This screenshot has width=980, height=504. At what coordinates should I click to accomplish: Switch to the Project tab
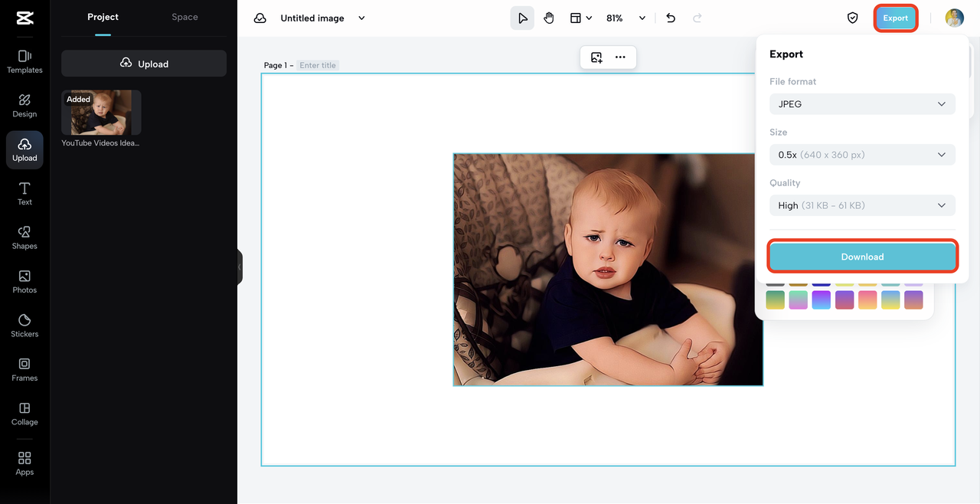click(x=103, y=17)
